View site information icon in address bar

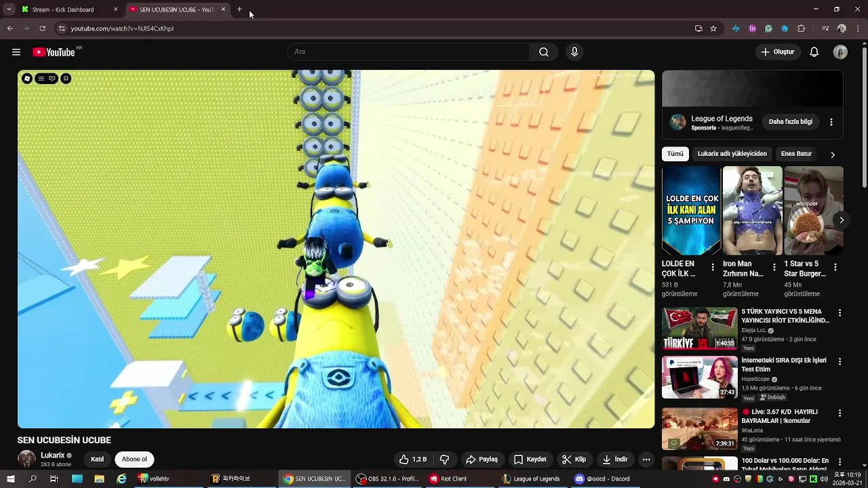pyautogui.click(x=61, y=28)
